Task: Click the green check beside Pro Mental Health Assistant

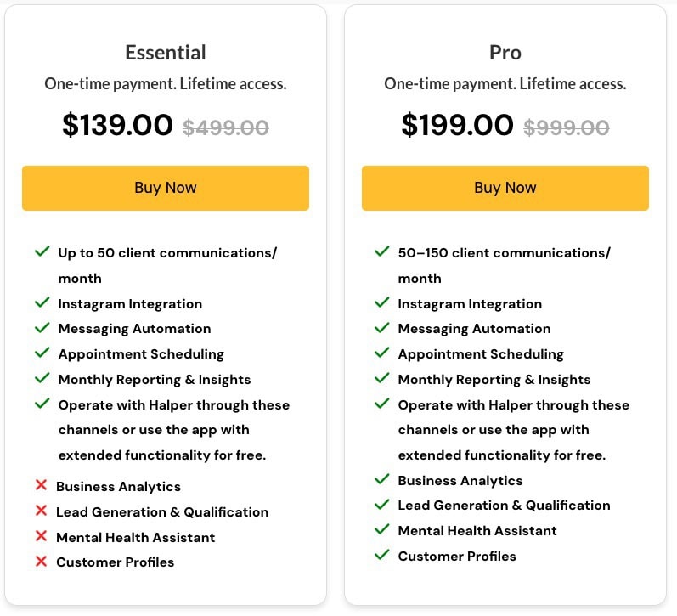Action: tap(381, 529)
